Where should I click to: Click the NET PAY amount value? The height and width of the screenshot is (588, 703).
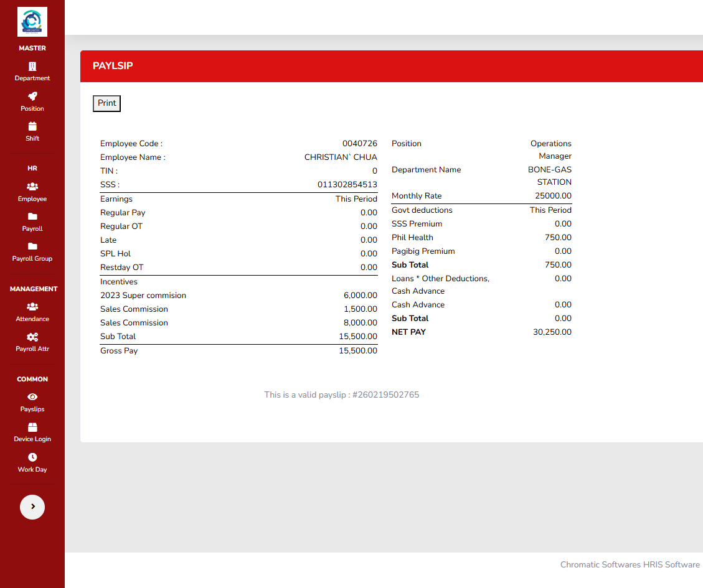[x=552, y=332]
